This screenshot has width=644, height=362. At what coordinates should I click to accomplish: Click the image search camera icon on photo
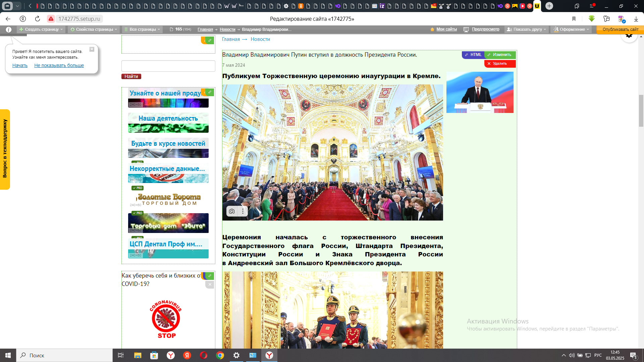(232, 211)
